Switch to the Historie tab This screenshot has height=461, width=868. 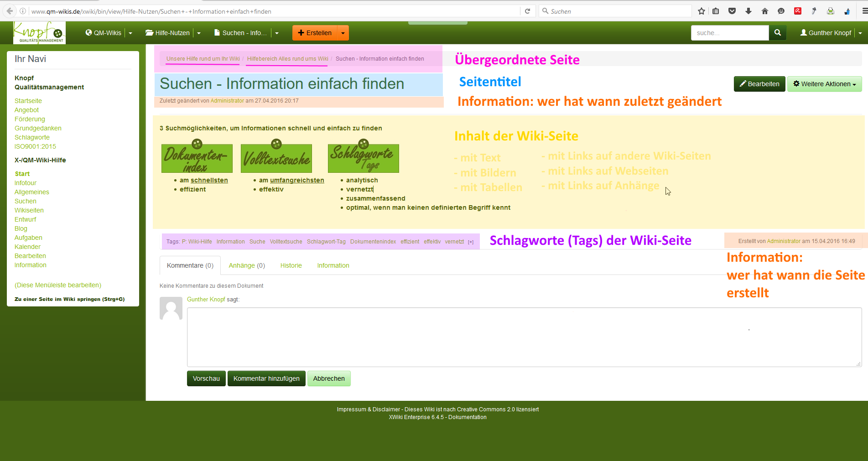point(291,265)
